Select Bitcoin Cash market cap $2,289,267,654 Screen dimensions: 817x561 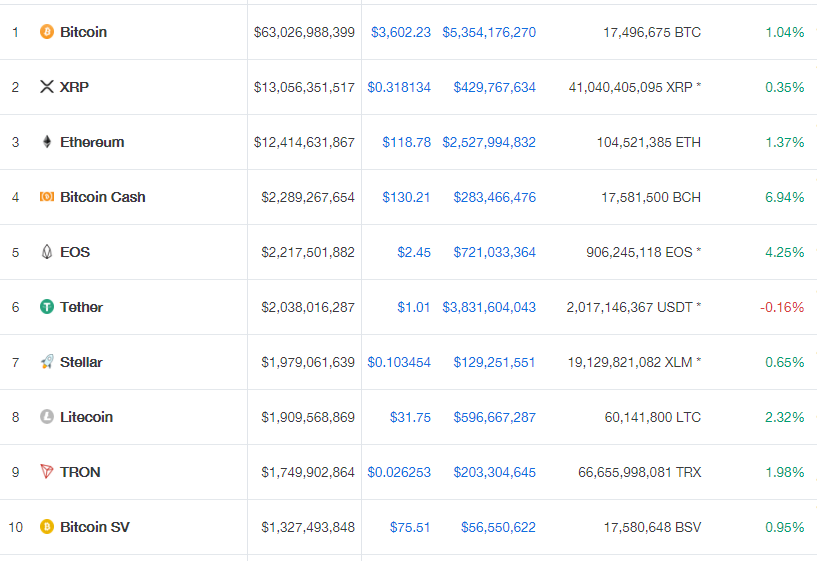point(308,197)
